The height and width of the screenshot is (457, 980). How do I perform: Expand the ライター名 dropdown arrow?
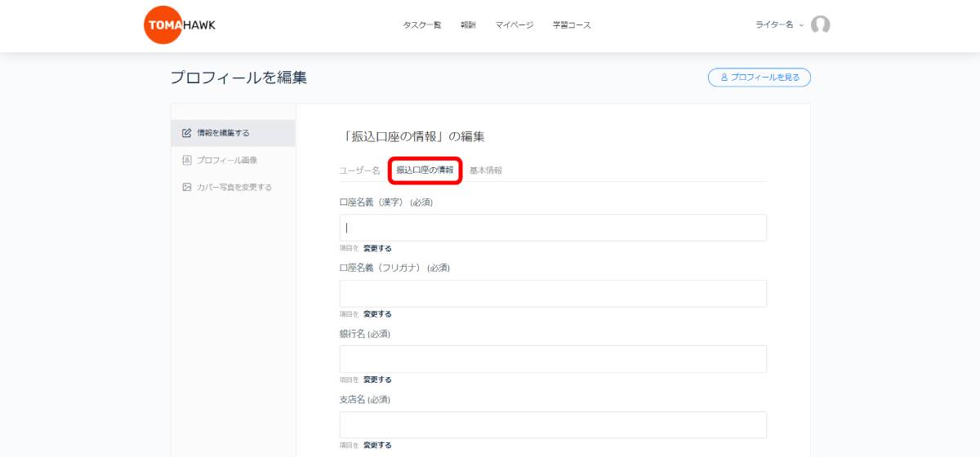point(801,25)
